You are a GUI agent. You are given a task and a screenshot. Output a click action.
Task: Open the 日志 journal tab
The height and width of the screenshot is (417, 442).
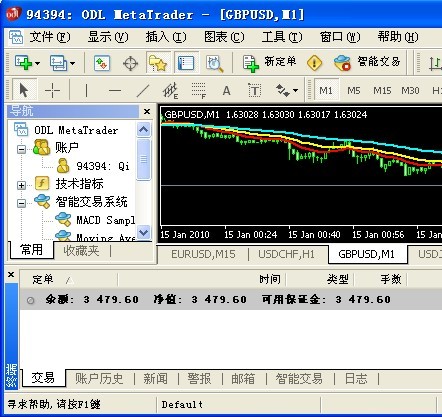[356, 379]
